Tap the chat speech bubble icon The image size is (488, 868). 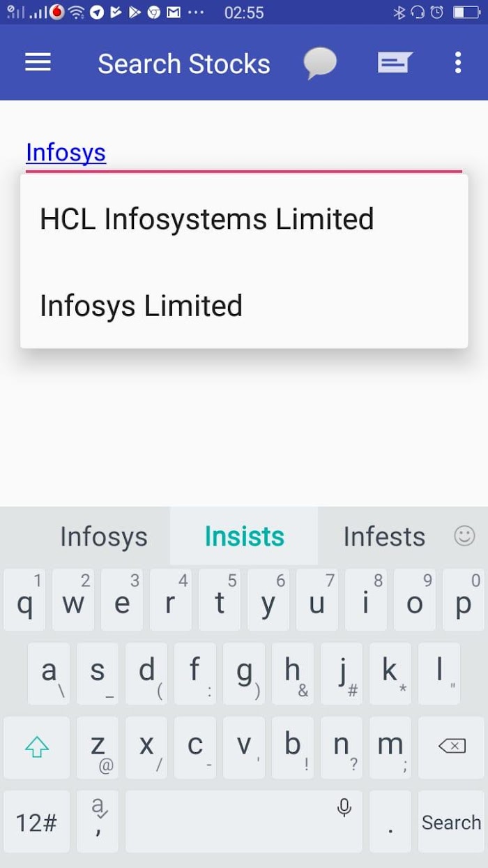pos(321,63)
